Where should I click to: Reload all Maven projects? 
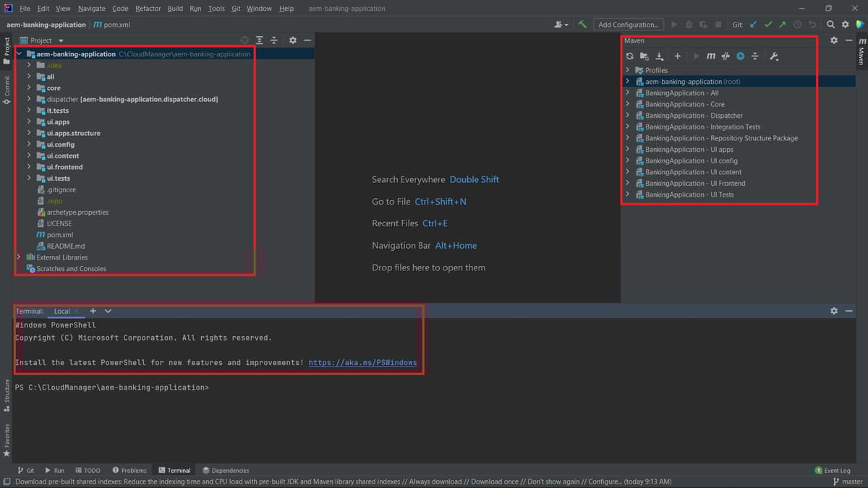629,56
